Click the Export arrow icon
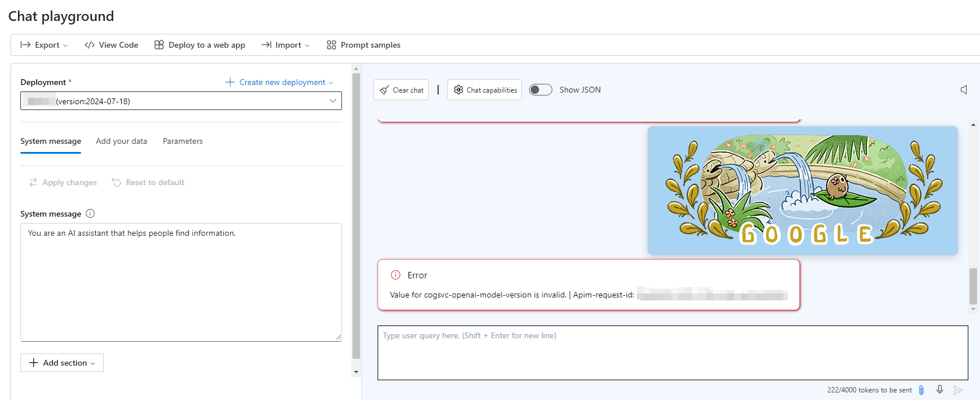Image resolution: width=980 pixels, height=400 pixels. 26,45
